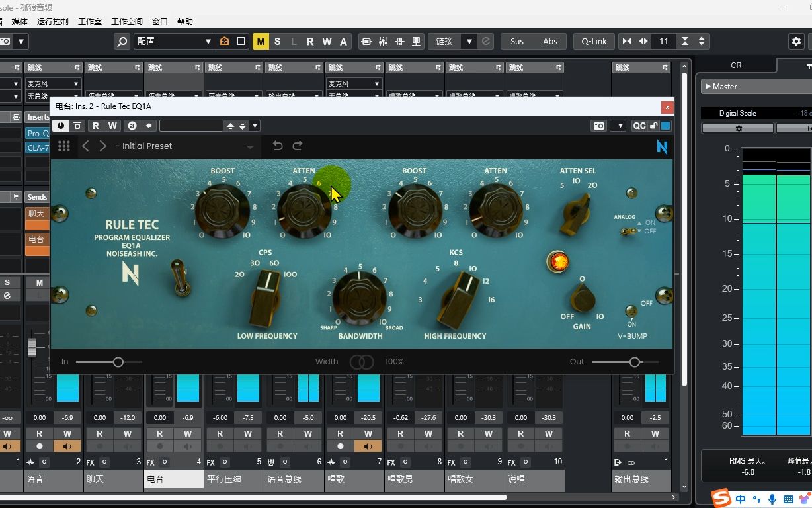Toggle the listen speaker button on the 唱歌 channel
Image resolution: width=812 pixels, height=508 pixels.
[x=368, y=446]
